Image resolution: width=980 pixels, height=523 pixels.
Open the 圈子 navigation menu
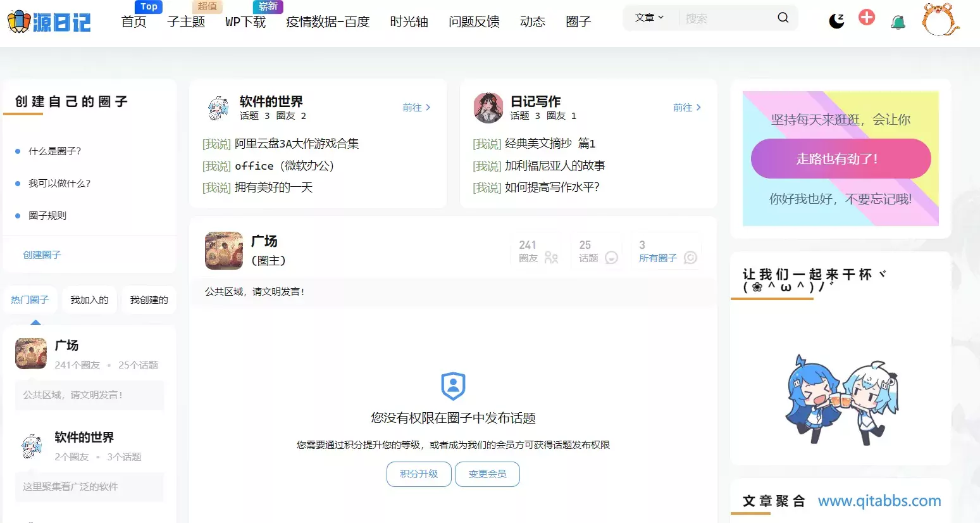pyautogui.click(x=578, y=22)
